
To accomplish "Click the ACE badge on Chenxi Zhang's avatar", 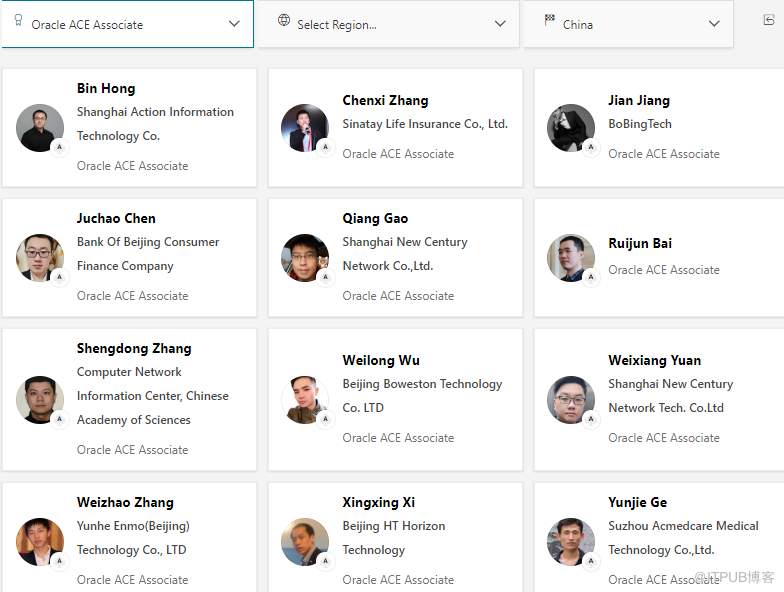I will click(325, 147).
